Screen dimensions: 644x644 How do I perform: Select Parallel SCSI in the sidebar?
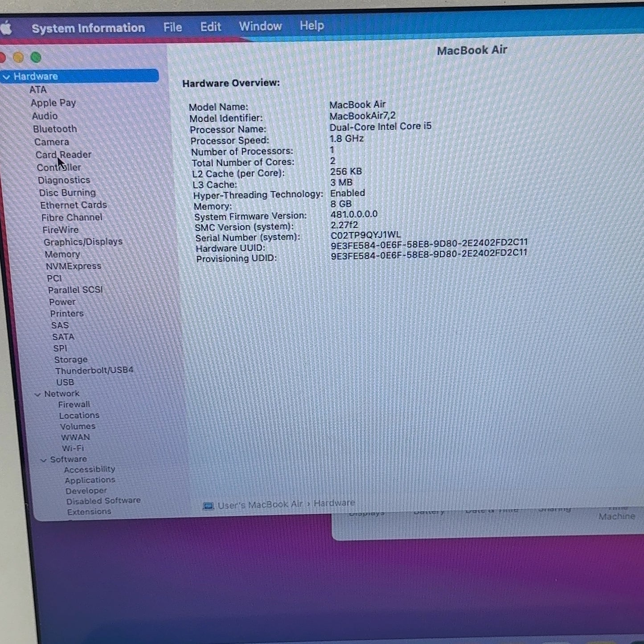75,290
